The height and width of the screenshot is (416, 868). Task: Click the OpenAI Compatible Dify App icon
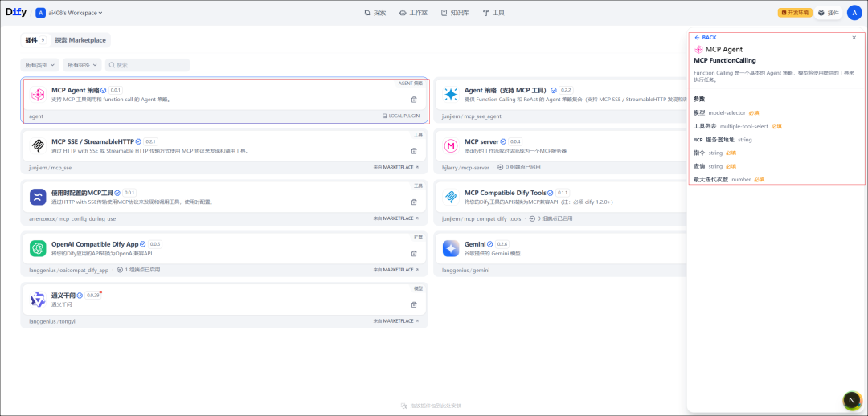(x=38, y=248)
